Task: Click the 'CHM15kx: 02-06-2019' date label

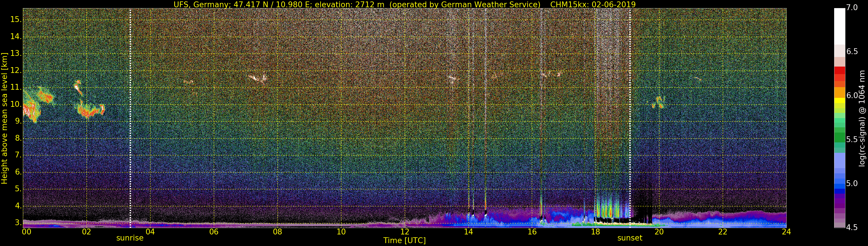Action: [x=593, y=4]
